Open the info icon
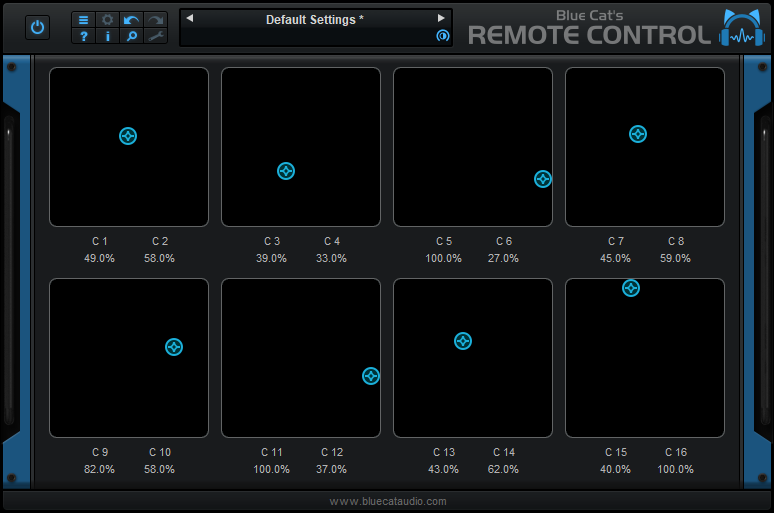This screenshot has height=513, width=774. point(108,36)
